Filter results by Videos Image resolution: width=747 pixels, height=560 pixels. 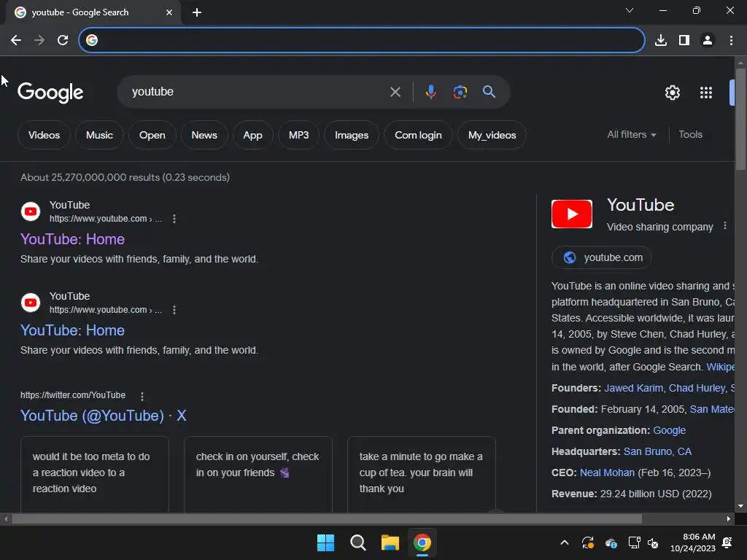[x=44, y=135]
